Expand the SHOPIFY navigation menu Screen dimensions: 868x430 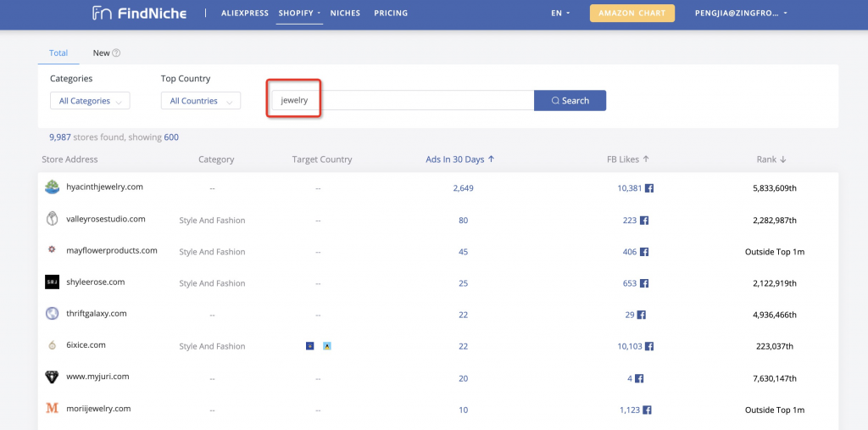coord(299,14)
